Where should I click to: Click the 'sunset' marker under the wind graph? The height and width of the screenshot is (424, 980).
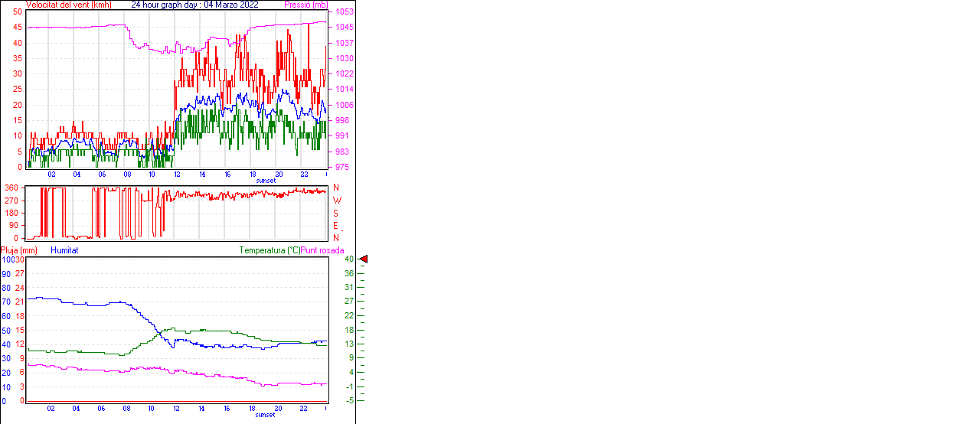point(266,181)
